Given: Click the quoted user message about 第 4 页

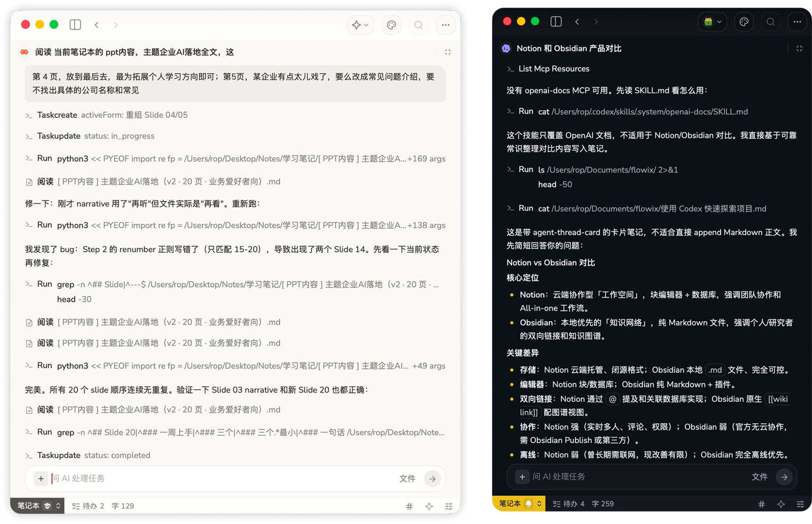Looking at the screenshot, I should point(235,83).
